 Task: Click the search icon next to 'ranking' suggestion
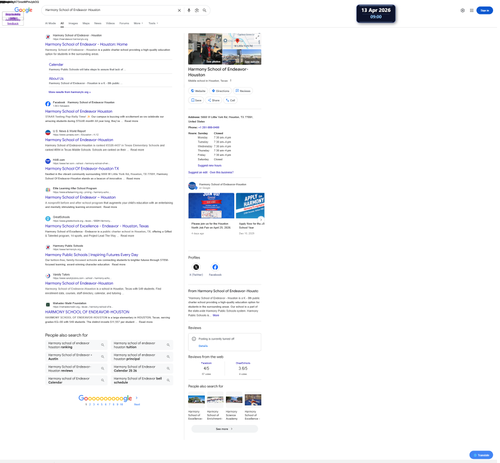click(x=103, y=345)
